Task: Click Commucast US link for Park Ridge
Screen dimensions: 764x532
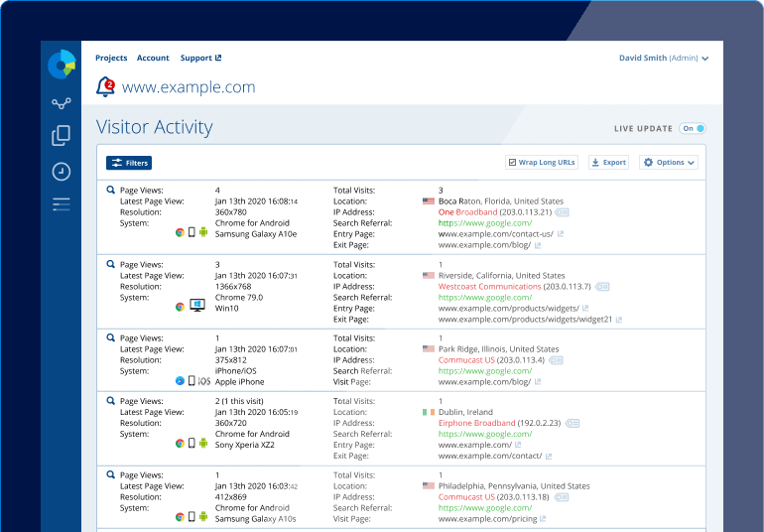Action: [x=466, y=360]
